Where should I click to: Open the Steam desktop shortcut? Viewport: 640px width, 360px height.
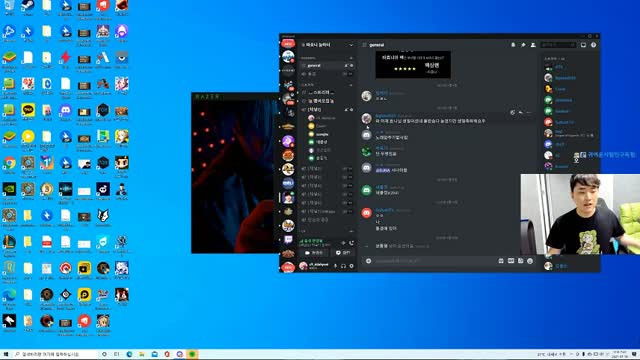tap(28, 7)
